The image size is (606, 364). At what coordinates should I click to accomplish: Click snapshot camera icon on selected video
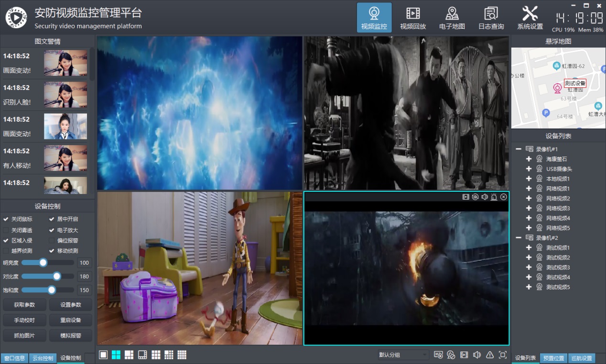tap(475, 197)
